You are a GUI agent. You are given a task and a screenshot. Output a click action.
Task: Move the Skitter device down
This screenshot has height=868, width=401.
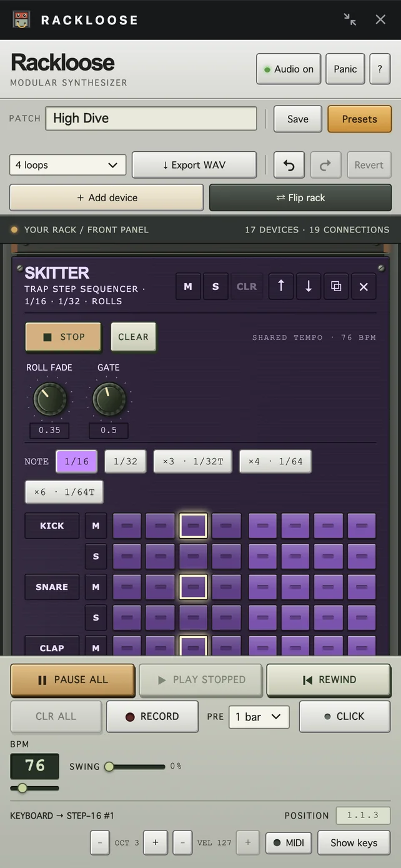[x=309, y=286]
